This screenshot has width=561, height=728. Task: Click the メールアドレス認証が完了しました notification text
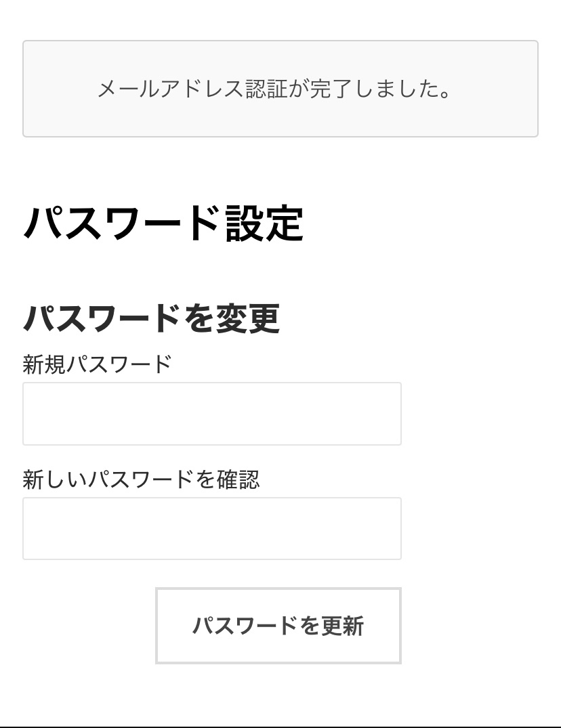(274, 89)
